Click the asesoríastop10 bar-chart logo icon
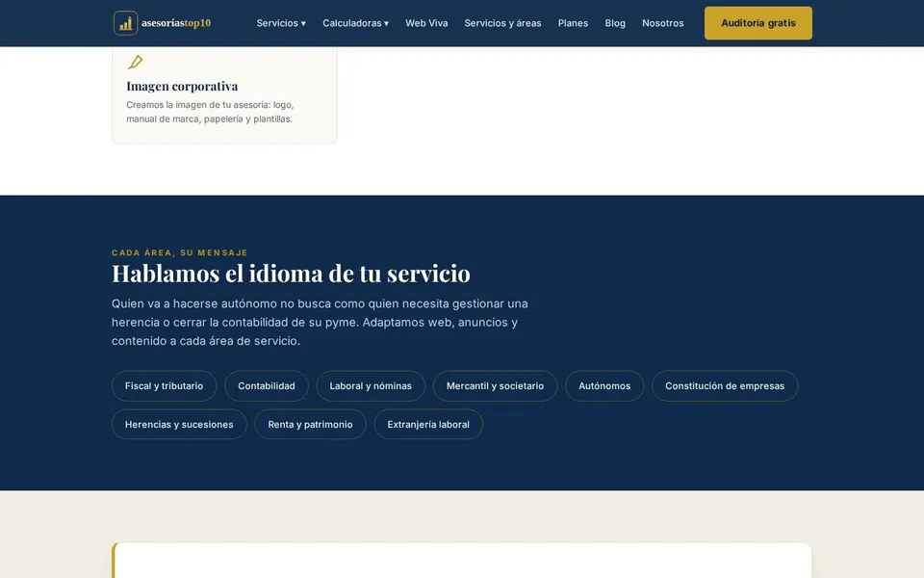This screenshot has height=578, width=924. coord(125,23)
